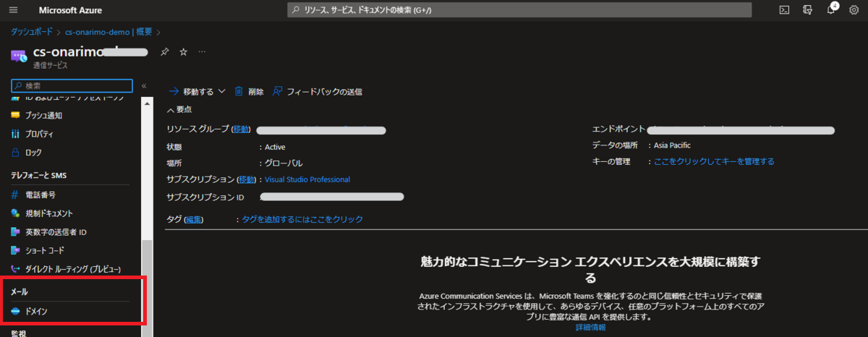Click the プロパティ sidebar icon
This screenshot has height=337, width=868.
tap(15, 135)
